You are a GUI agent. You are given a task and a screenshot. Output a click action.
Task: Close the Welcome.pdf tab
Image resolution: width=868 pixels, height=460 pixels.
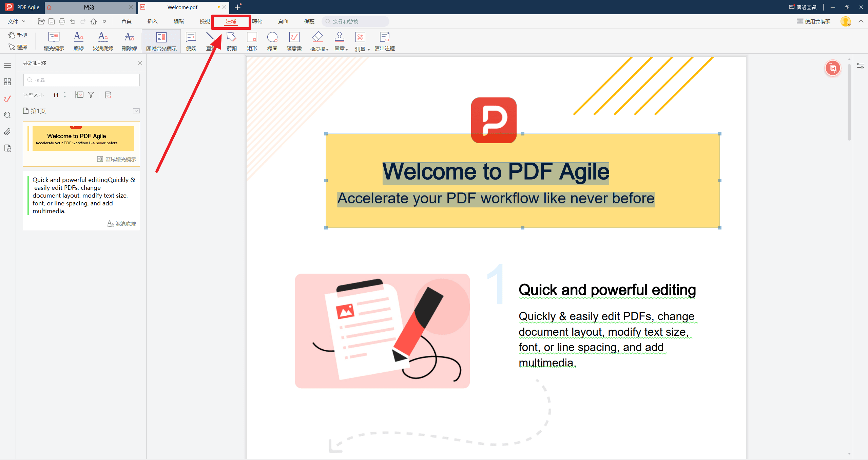click(x=224, y=7)
